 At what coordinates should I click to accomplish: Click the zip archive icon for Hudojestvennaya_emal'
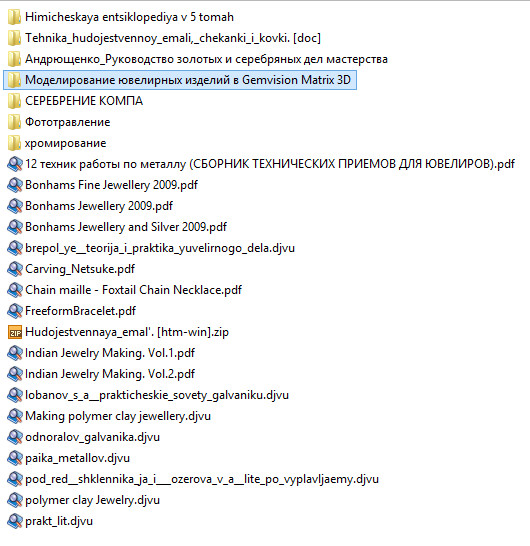15,332
